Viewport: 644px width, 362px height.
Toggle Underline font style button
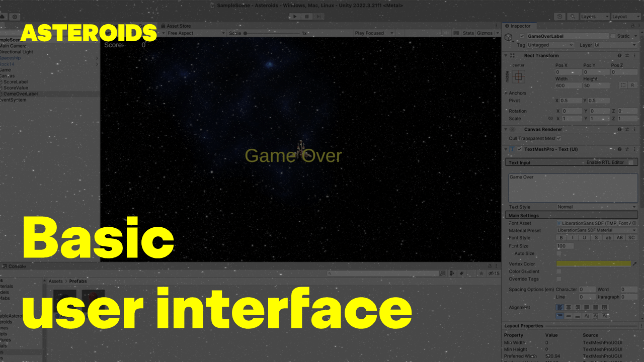tap(585, 238)
